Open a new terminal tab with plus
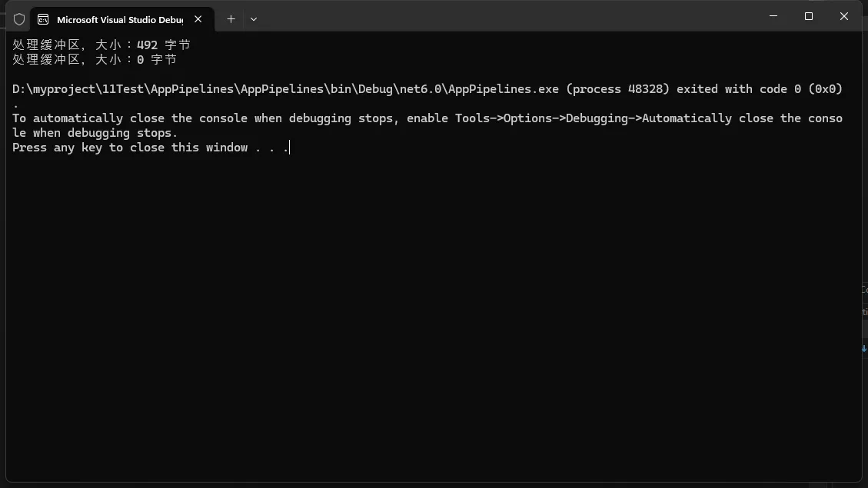This screenshot has width=868, height=488. 231,19
